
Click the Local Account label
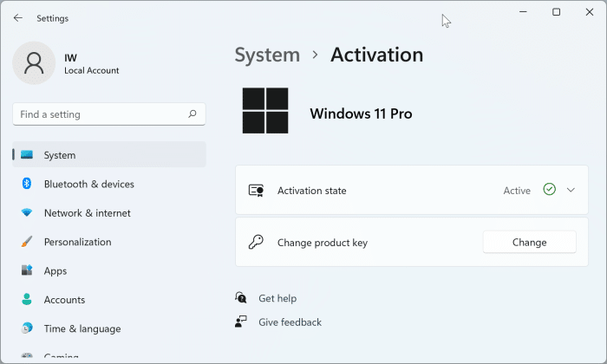coord(92,70)
